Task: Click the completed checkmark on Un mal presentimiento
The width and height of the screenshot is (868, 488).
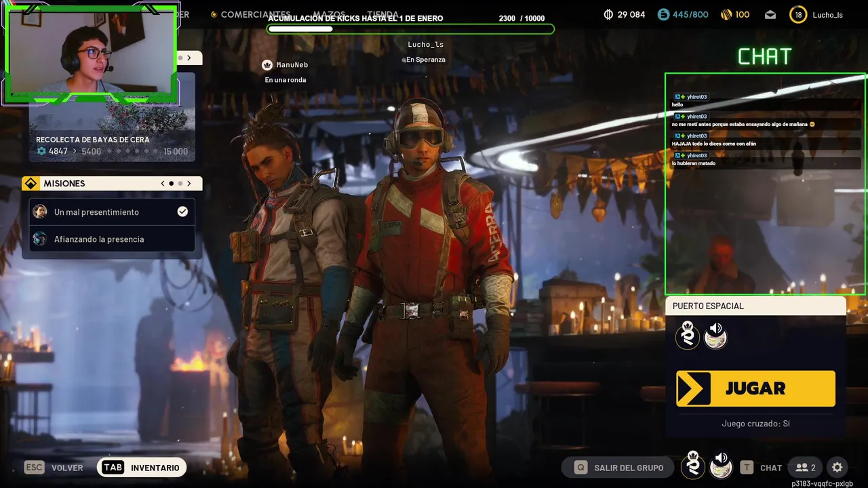Action: 182,211
